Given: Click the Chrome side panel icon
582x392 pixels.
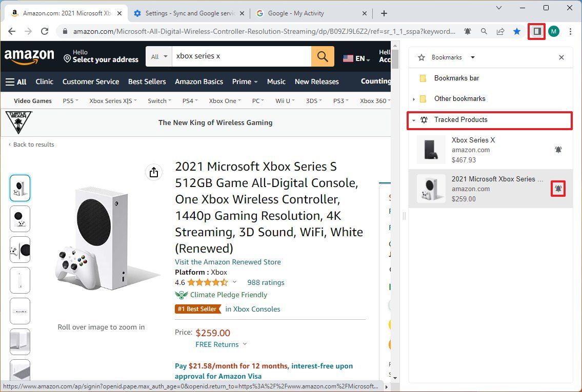Looking at the screenshot, I should tap(536, 31).
